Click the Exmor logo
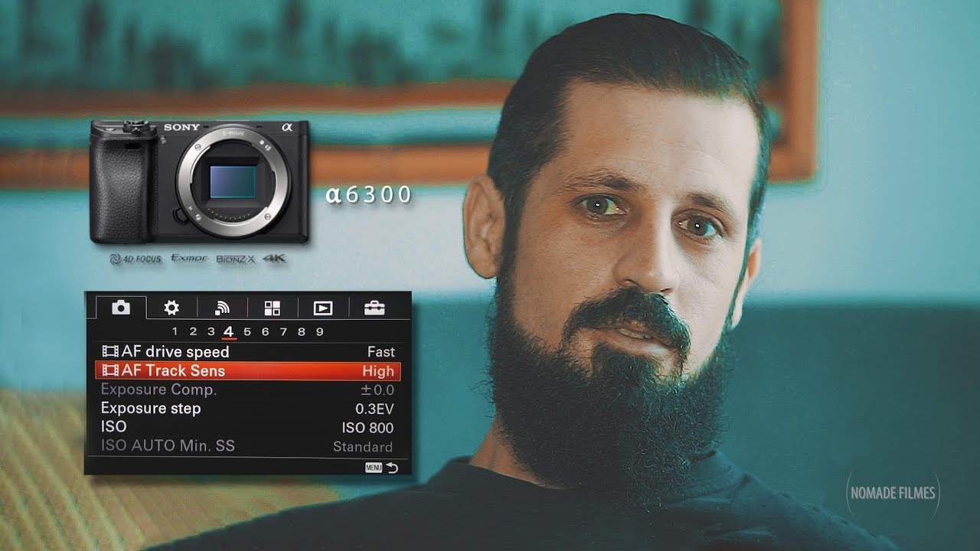Viewport: 980px width, 551px height. click(x=189, y=259)
